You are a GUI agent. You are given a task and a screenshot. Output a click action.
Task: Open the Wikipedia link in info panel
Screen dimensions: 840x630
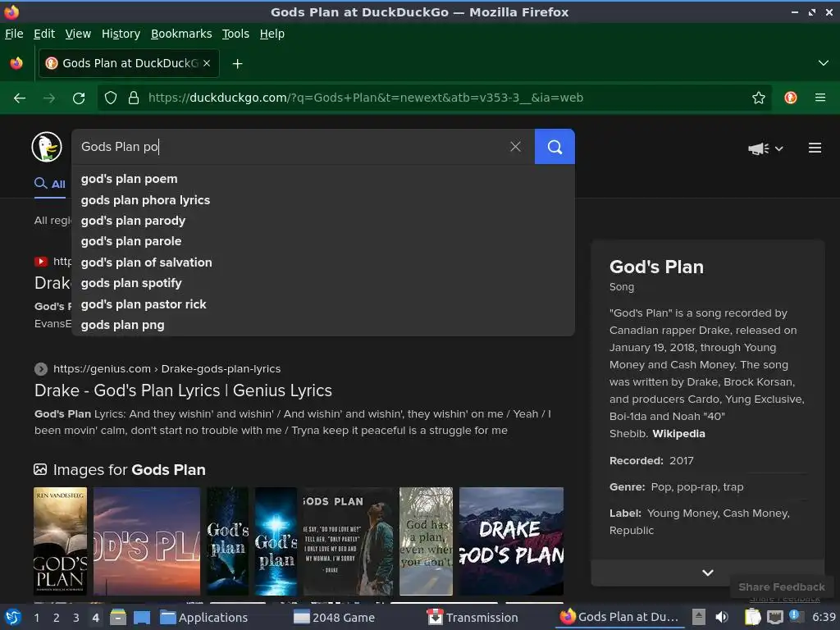pyautogui.click(x=678, y=433)
